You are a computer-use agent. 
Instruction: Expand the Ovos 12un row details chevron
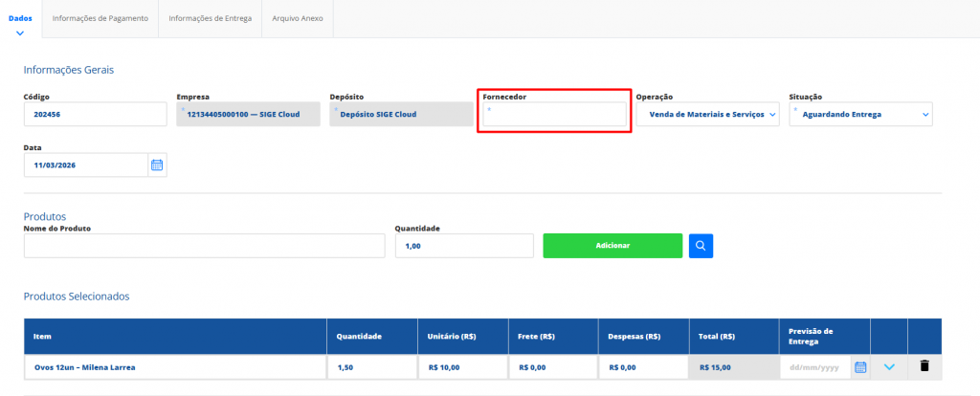(x=889, y=367)
